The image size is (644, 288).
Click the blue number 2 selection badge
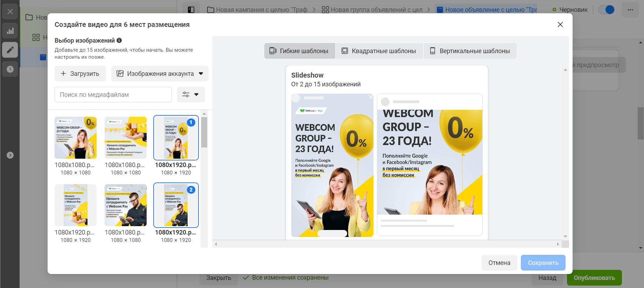[191, 190]
